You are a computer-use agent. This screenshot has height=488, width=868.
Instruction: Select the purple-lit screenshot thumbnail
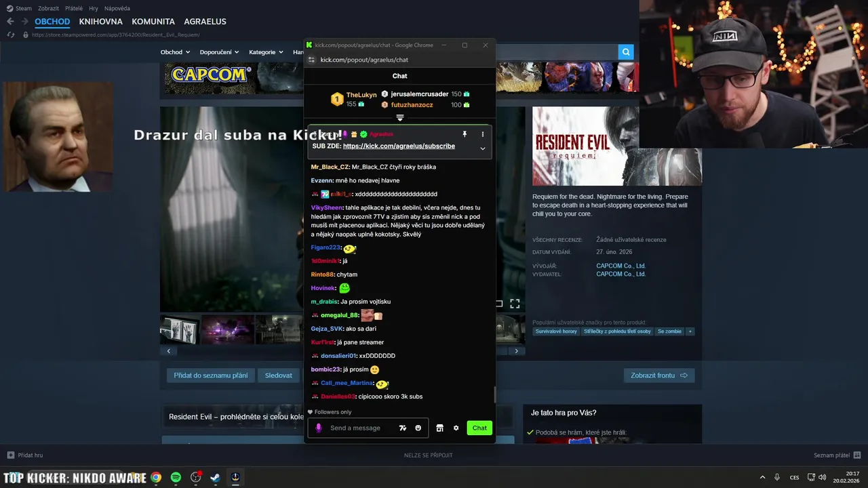(x=228, y=329)
